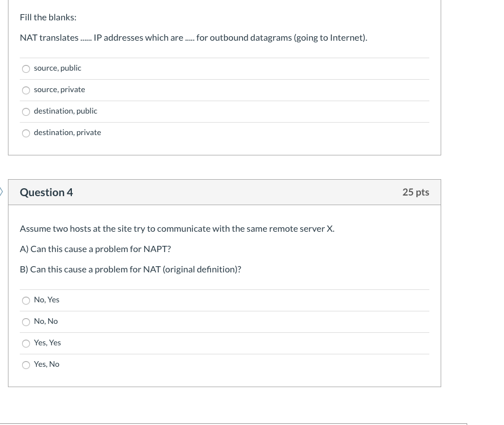Pick the "destination, public" radio button

(x=26, y=112)
